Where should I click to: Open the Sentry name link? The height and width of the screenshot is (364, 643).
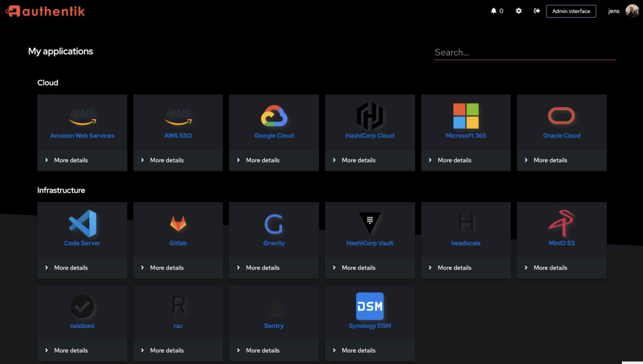coord(274,326)
